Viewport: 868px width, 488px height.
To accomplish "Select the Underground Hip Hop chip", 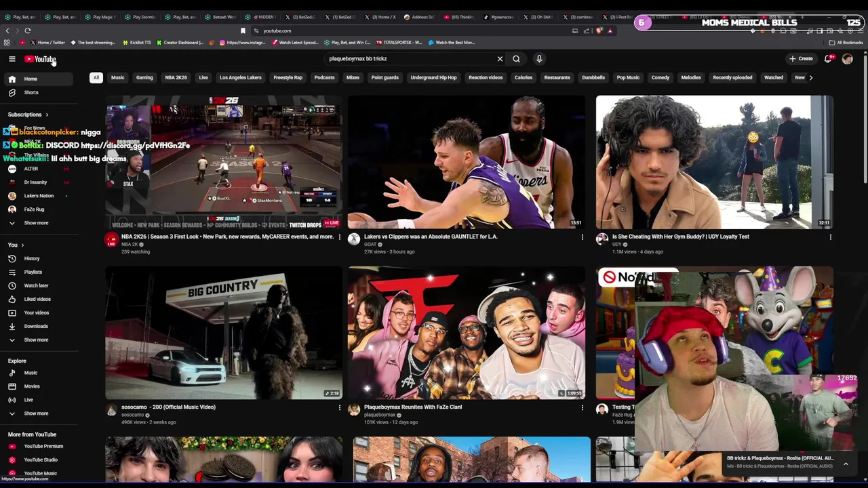I will [433, 77].
